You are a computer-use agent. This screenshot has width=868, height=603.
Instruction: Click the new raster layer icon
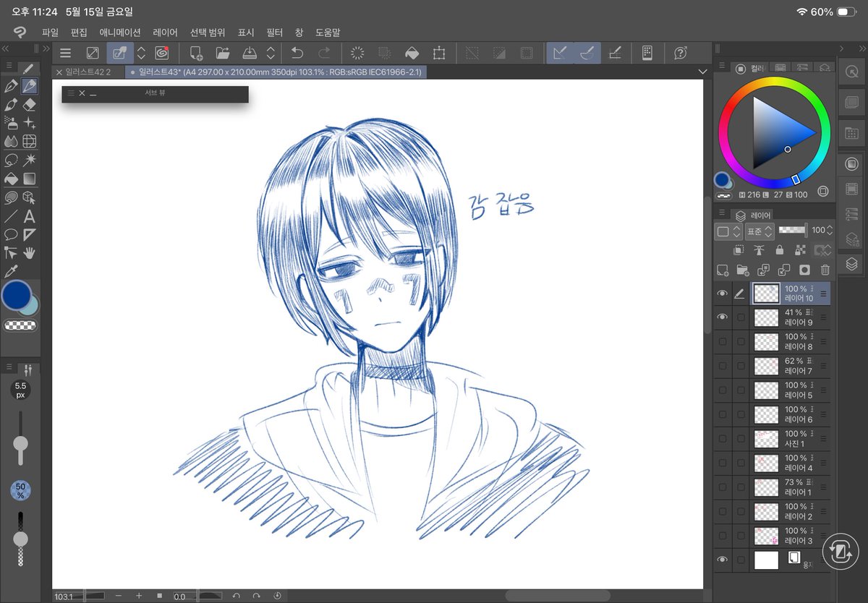[x=722, y=270]
